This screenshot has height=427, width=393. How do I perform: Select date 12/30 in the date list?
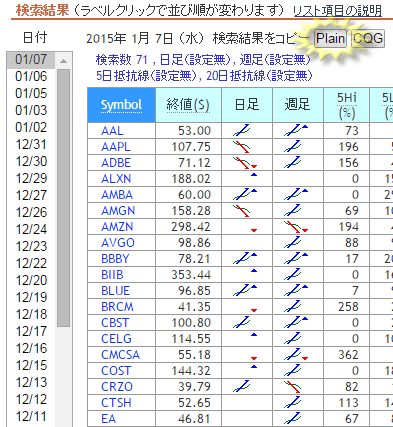(x=31, y=161)
